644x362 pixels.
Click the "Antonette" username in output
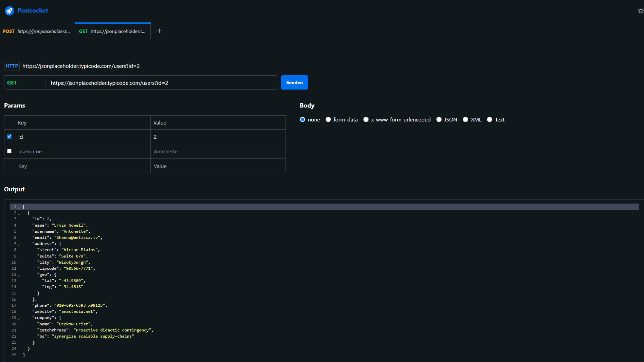75,231
